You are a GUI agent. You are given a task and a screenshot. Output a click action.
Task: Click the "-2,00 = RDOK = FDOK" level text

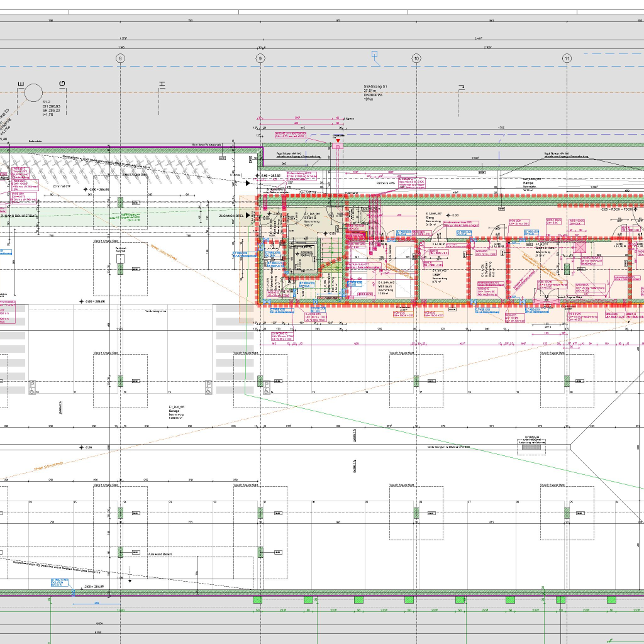(x=616, y=209)
